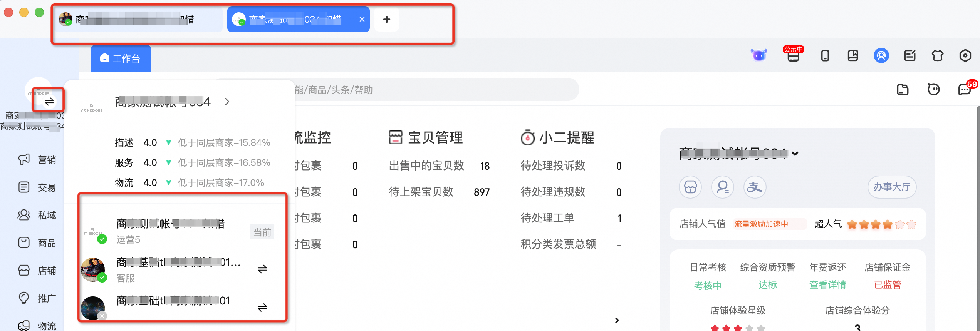The height and width of the screenshot is (331, 980).
Task: Click the person icon in store card
Action: 723,187
